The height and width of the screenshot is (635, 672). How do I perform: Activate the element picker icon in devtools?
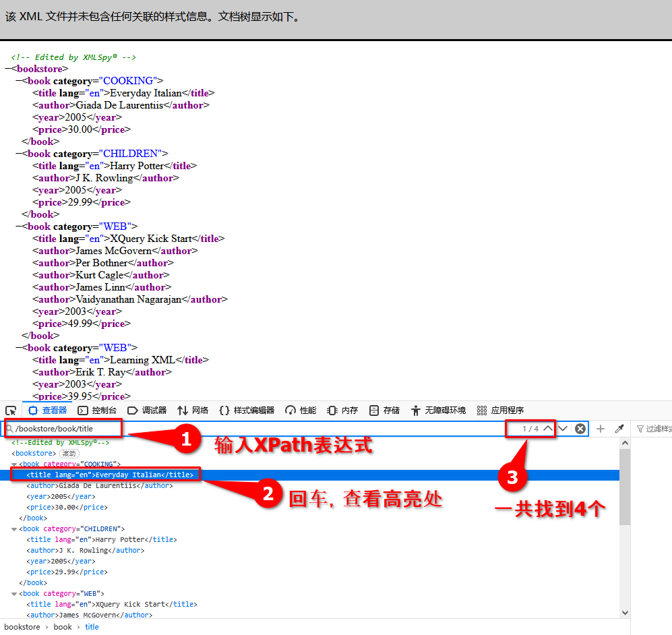tap(11, 411)
